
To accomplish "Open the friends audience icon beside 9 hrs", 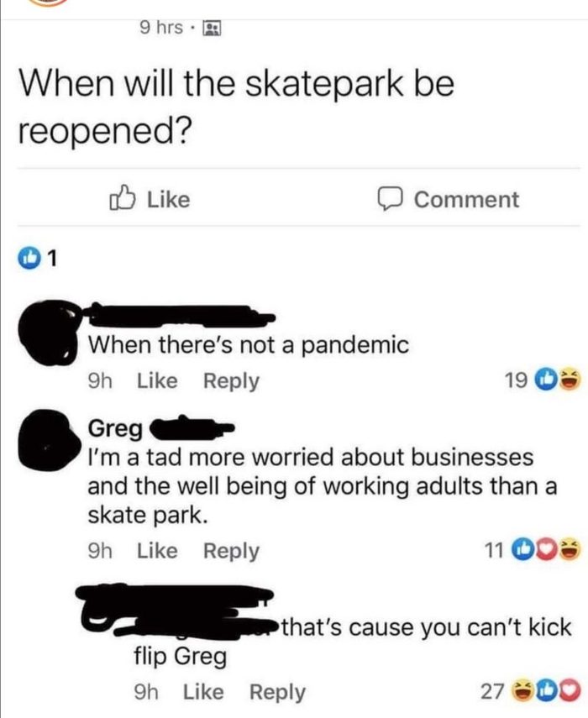I will [x=212, y=29].
